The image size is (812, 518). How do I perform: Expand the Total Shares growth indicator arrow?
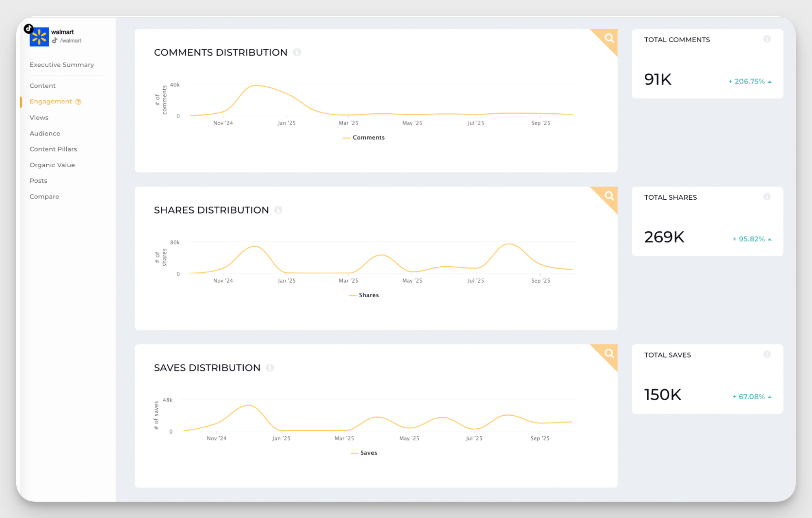[x=769, y=239]
